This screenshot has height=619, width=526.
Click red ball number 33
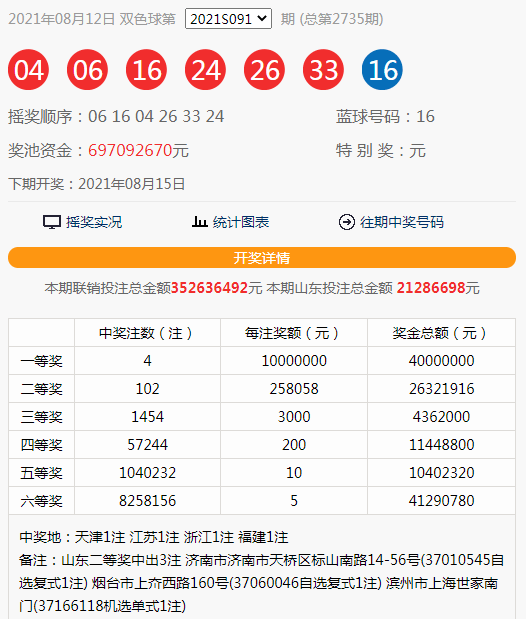pos(323,70)
